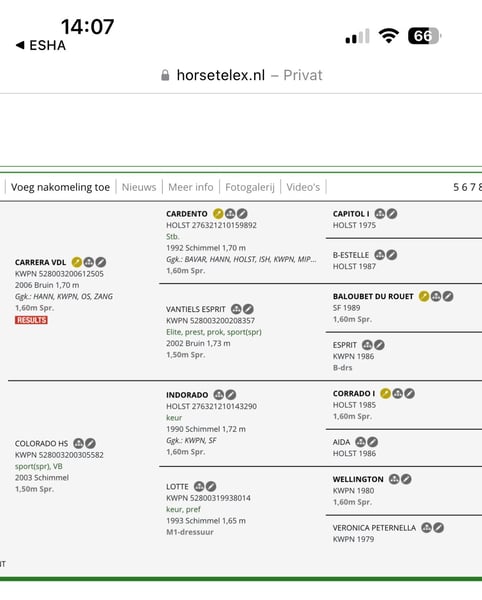Click the edit icon beside VERONICA PETERNELLA
This screenshot has width=482, height=600.
[438, 528]
